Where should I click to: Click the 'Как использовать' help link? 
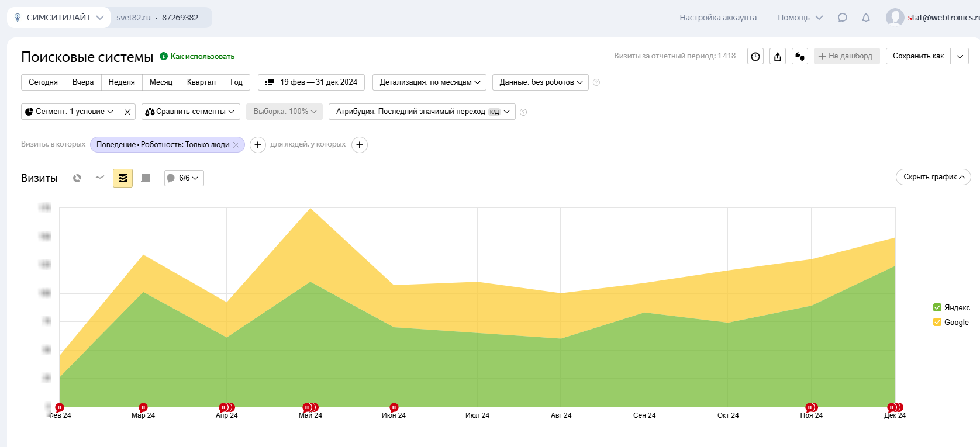click(x=202, y=57)
